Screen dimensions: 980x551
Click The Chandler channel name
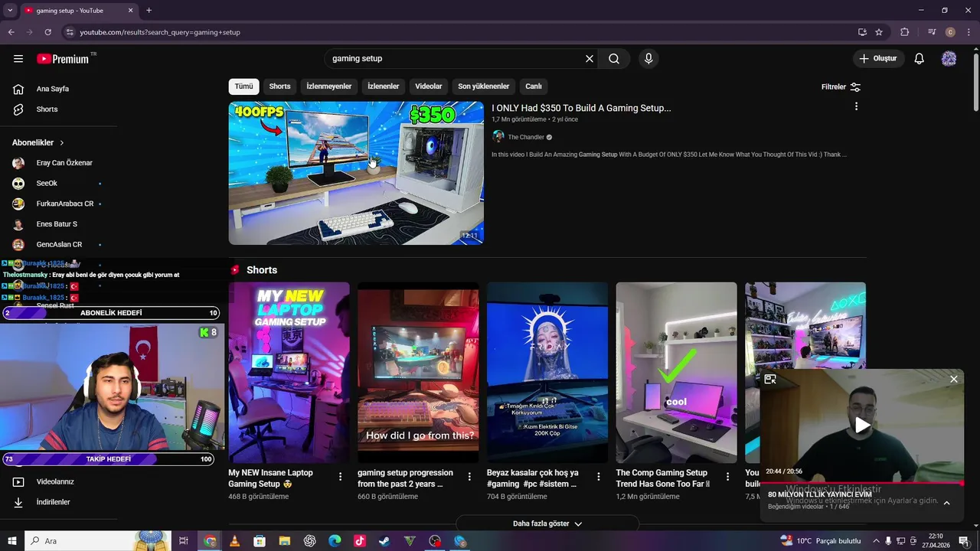[x=526, y=137]
